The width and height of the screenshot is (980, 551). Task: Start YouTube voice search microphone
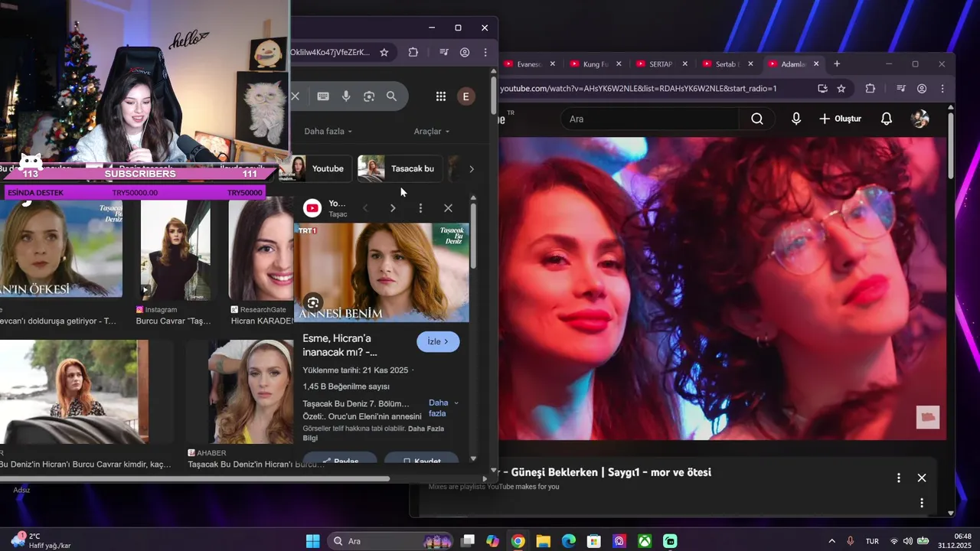(x=796, y=119)
